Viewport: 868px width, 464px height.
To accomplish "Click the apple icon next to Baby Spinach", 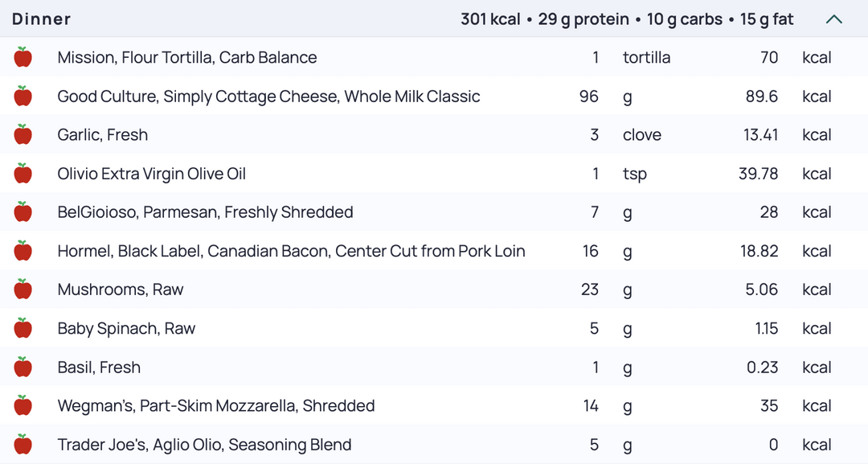I will [23, 328].
